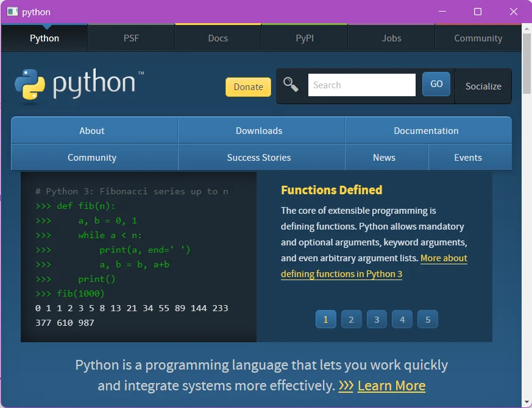Show slide 3 of the carousel

coord(377,319)
